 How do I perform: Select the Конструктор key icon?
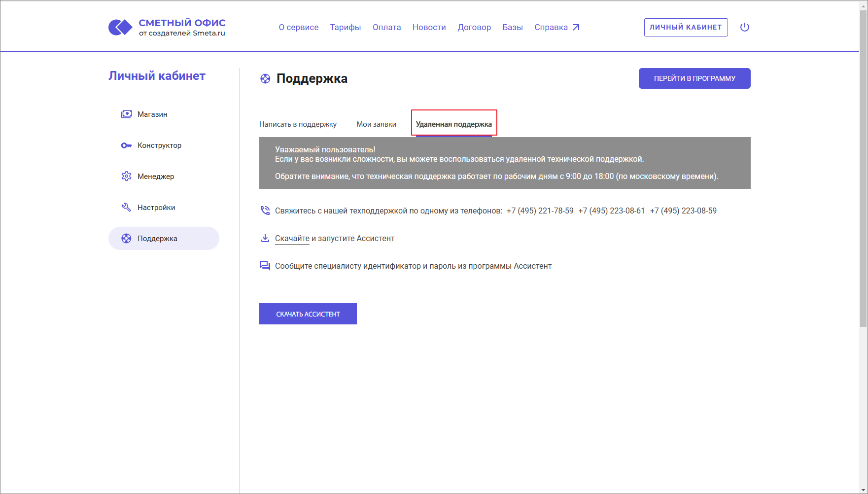tap(127, 145)
